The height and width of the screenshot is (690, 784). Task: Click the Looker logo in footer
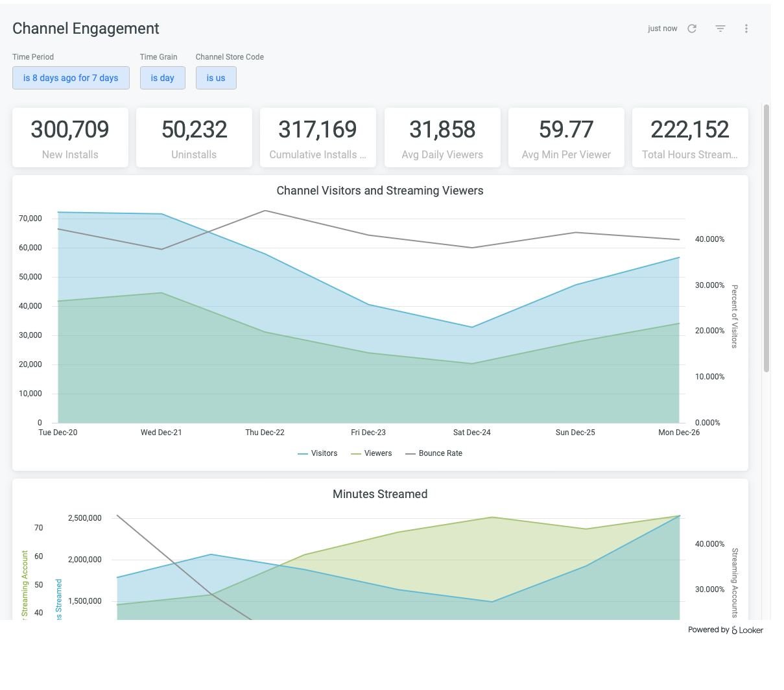tap(747, 630)
